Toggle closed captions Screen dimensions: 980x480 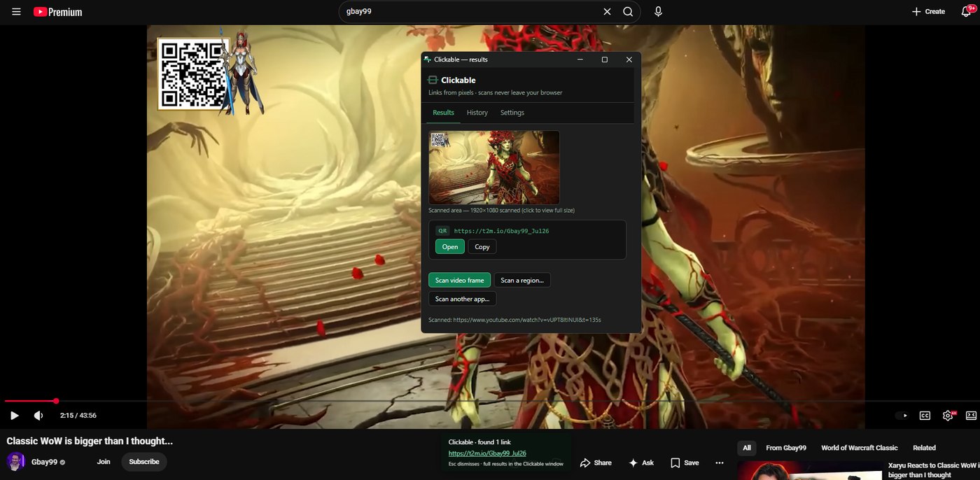coord(925,415)
